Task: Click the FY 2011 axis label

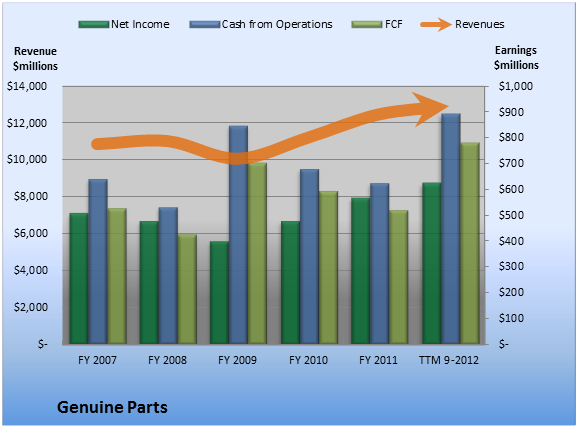Action: click(x=378, y=360)
